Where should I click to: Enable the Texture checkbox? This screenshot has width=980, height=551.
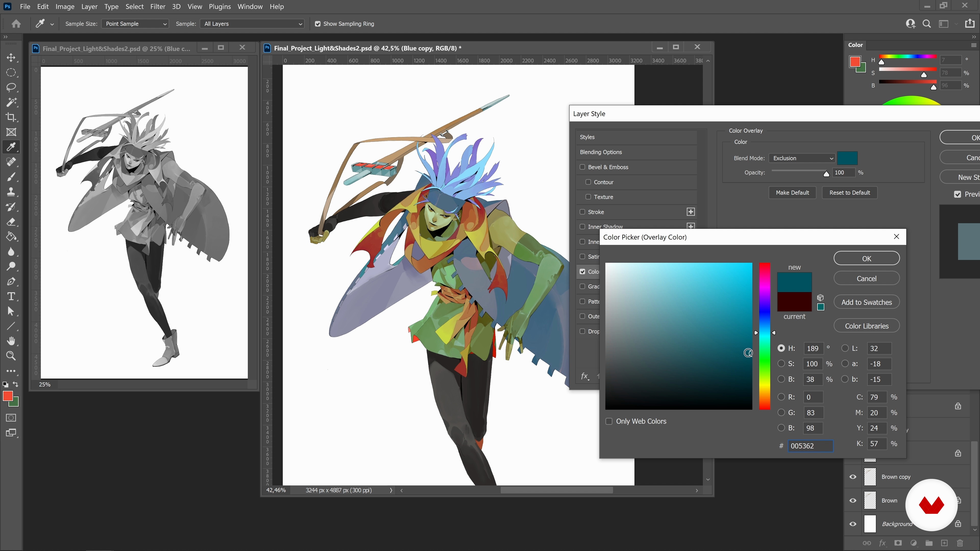point(588,197)
